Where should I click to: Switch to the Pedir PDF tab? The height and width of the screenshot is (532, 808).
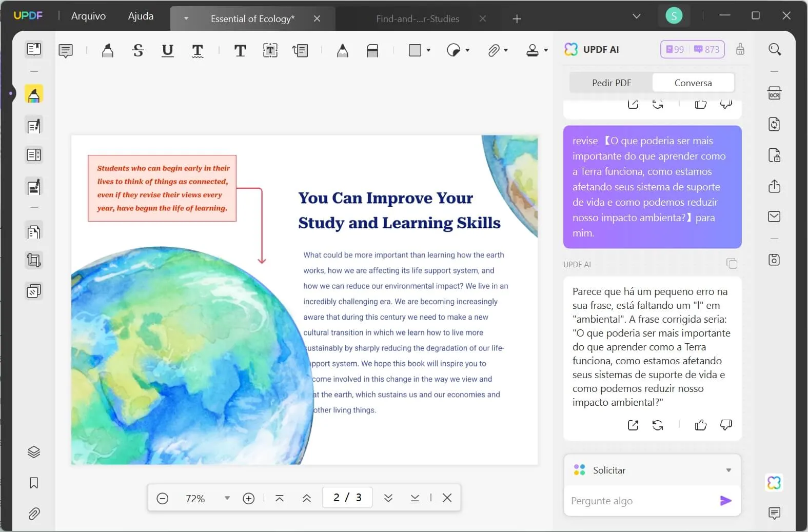[611, 83]
